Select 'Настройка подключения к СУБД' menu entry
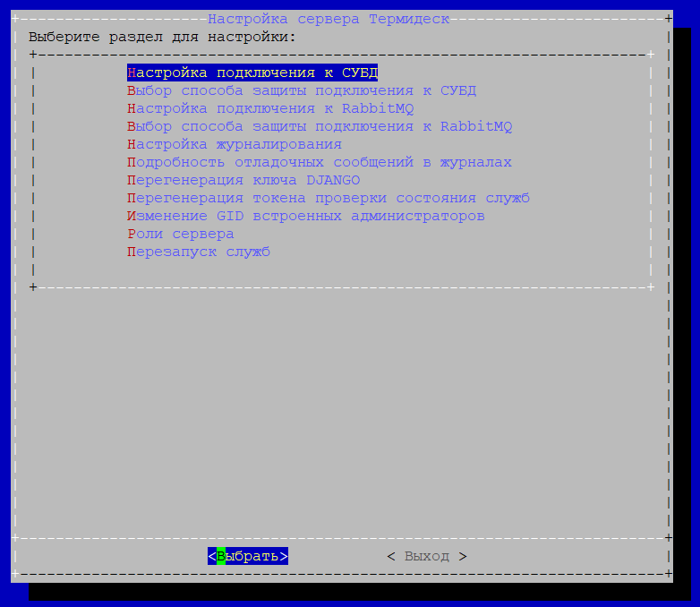Viewport: 700px width, 607px height. [x=252, y=73]
